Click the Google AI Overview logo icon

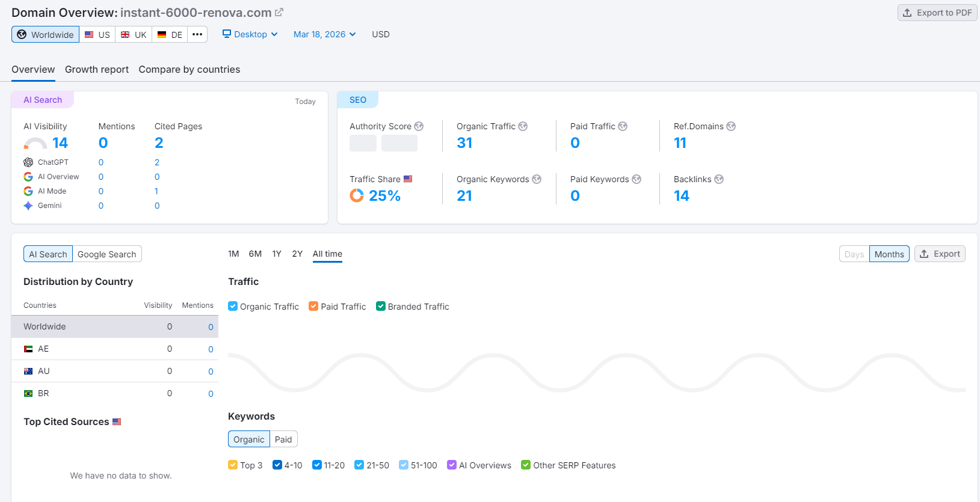coord(28,177)
